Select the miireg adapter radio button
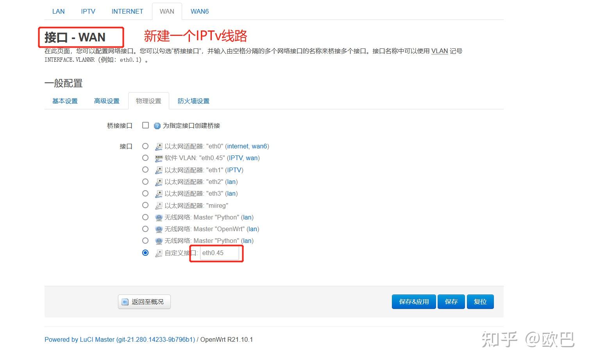 [x=145, y=205]
